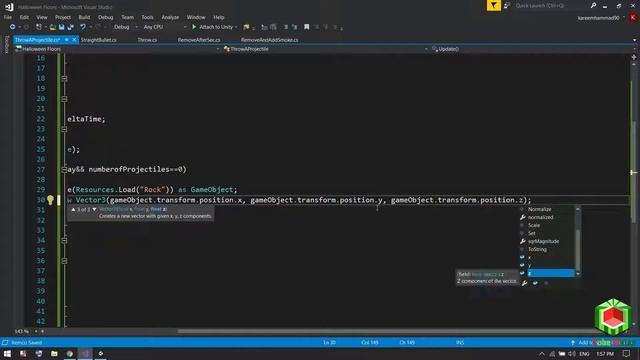Switch to the RemoveAfterSec.cs tab
Screen dimensions: 640x360
(199, 40)
